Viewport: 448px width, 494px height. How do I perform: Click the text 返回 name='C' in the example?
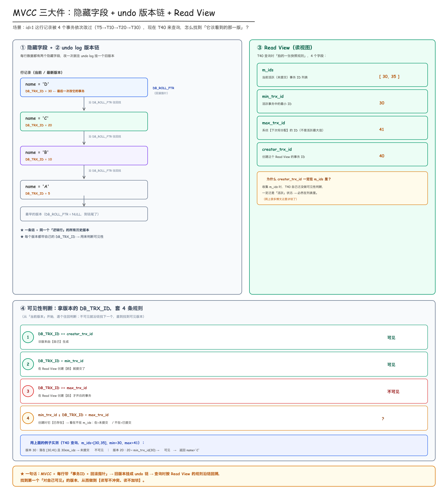click(x=189, y=450)
